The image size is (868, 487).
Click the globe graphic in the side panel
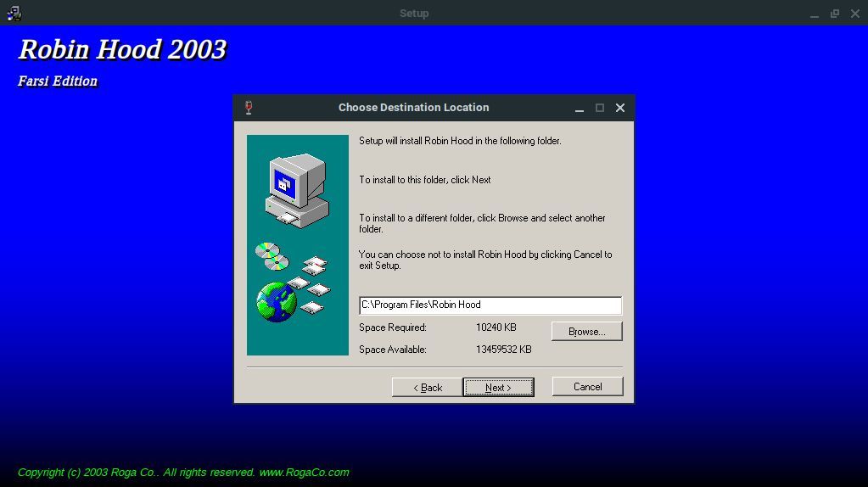point(277,301)
